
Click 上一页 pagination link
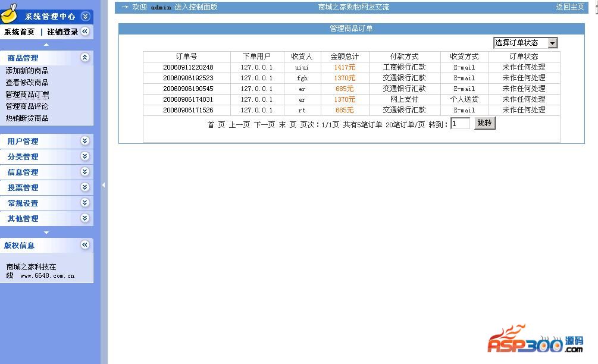click(x=239, y=125)
